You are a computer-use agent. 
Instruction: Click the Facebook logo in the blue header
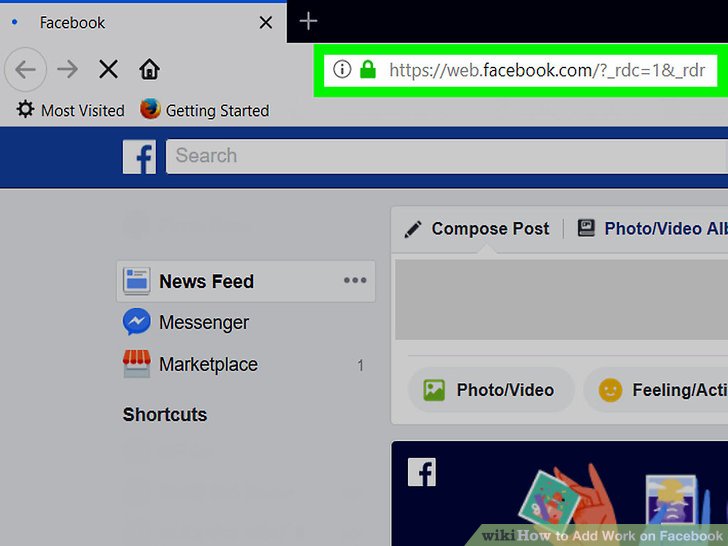[139, 157]
